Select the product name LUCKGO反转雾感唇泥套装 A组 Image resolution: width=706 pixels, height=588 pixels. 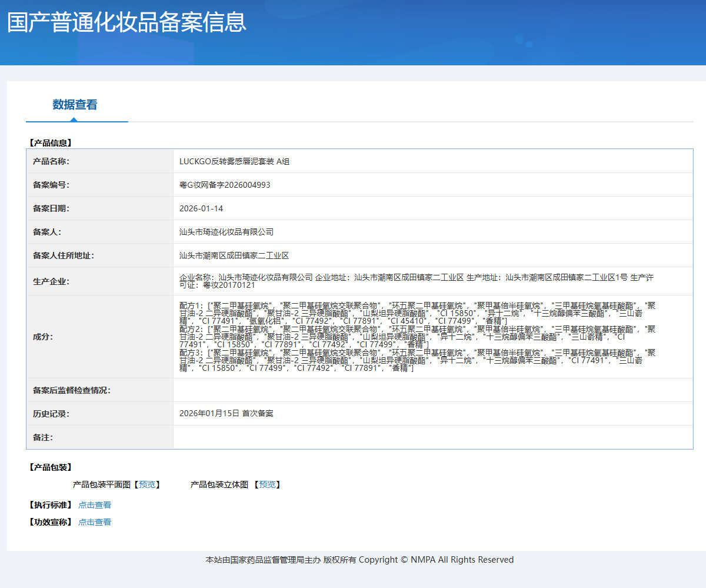[234, 161]
